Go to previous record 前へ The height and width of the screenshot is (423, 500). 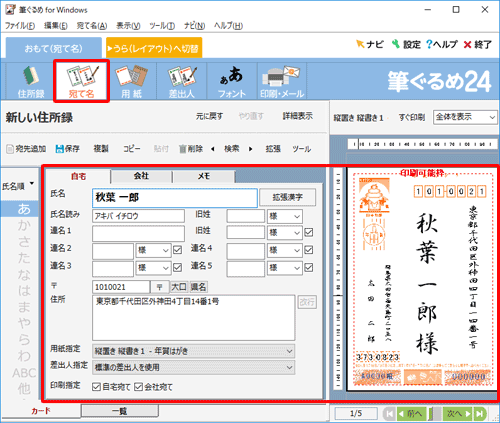pos(410,414)
